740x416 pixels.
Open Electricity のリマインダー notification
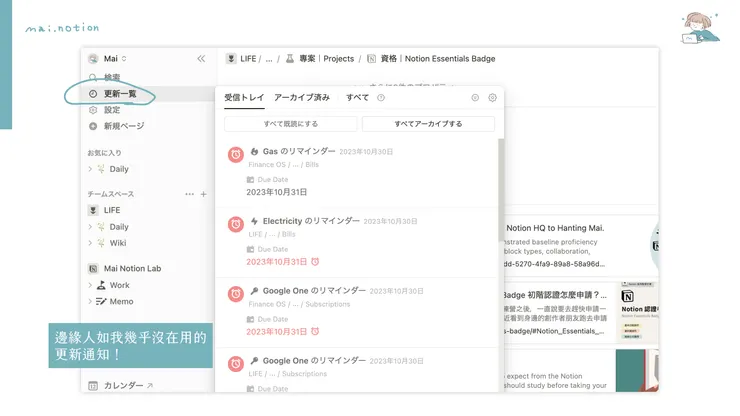click(x=311, y=221)
